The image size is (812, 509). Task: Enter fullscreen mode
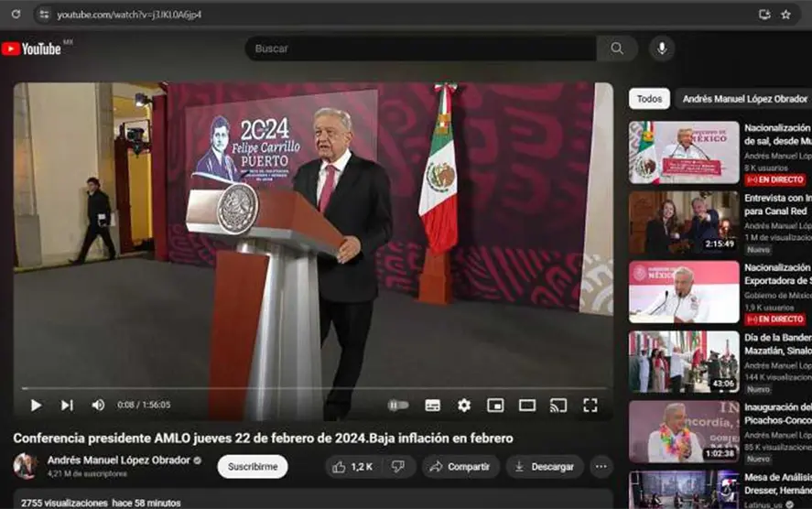tap(590, 405)
